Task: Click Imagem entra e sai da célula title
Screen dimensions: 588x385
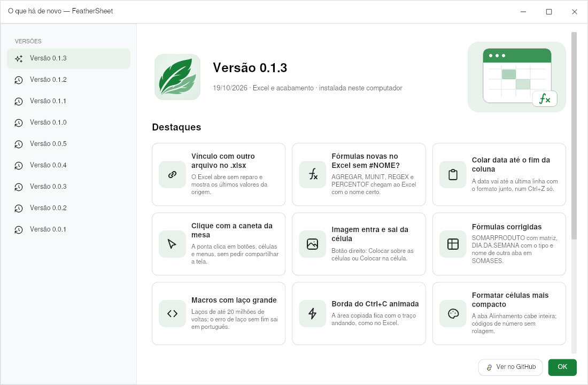Action: (x=370, y=234)
